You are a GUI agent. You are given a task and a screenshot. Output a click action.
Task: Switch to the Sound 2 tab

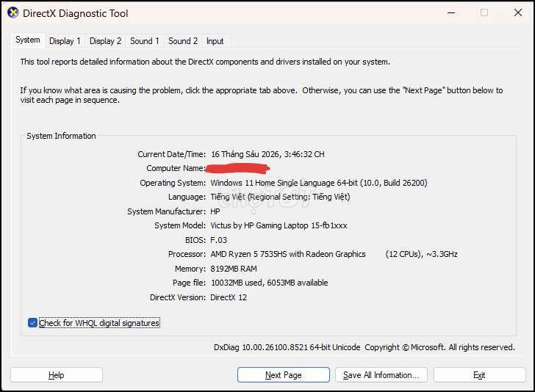tap(182, 41)
